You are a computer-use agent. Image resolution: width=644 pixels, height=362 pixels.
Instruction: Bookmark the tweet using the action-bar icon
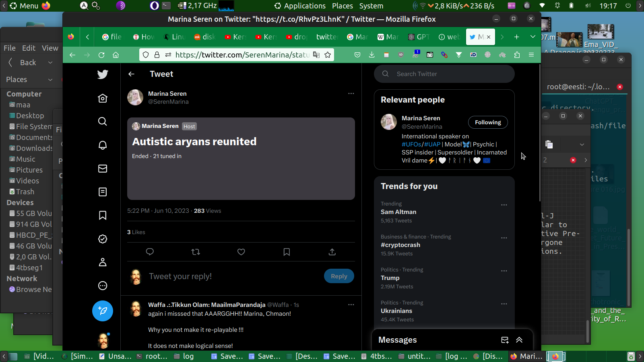287,252
